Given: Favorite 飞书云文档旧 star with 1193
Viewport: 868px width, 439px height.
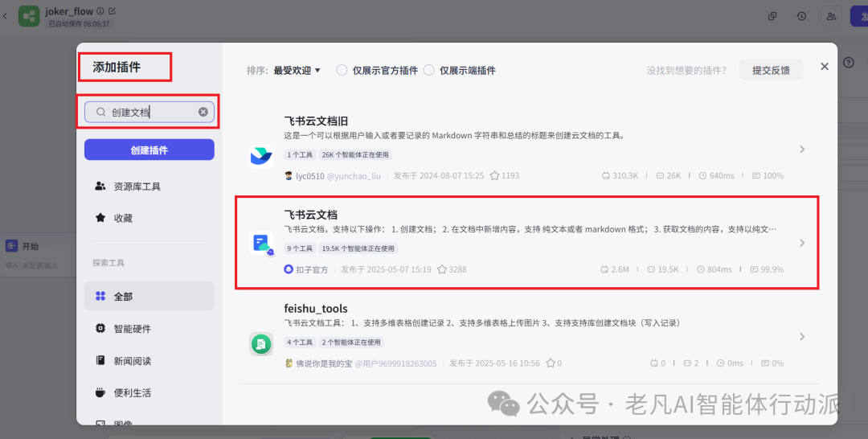Looking at the screenshot, I should pyautogui.click(x=495, y=175).
